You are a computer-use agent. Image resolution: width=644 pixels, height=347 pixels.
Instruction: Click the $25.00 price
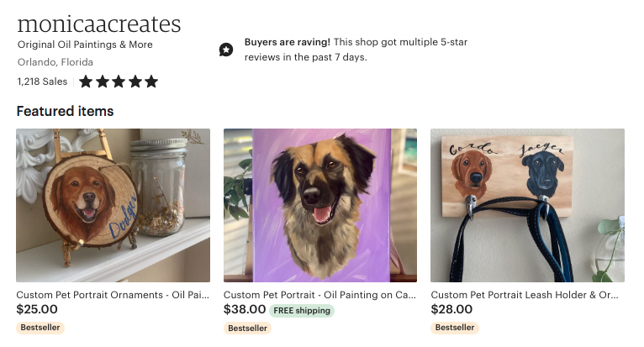point(37,310)
